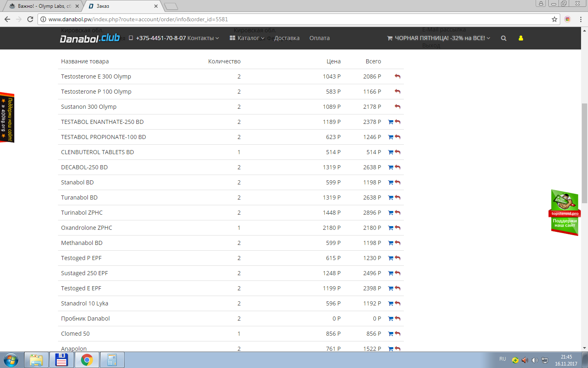
Task: Click the page vertical scrollbar thumb
Action: (584, 153)
